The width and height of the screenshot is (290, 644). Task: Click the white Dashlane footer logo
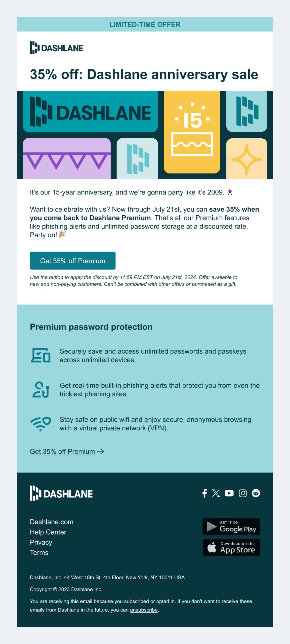(x=61, y=493)
